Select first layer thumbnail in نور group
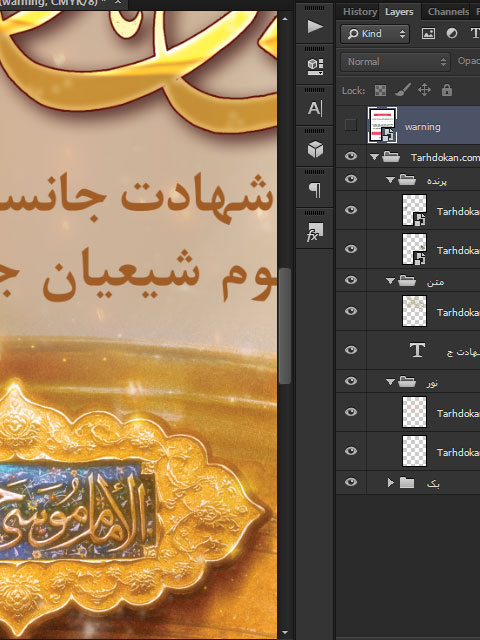480x640 pixels. coord(414,412)
